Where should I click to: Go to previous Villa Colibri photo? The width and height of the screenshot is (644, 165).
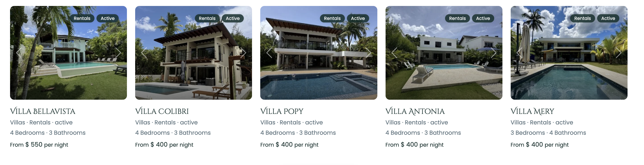[144, 52]
